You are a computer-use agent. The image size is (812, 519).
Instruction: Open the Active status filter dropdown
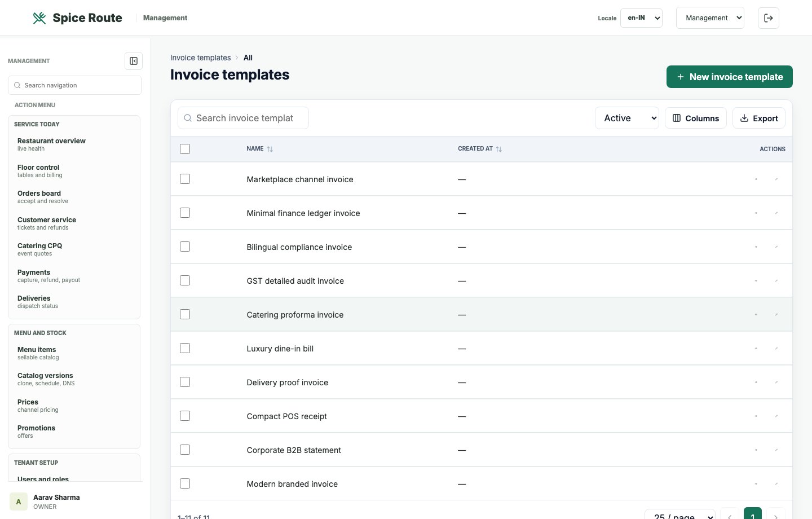[x=627, y=118]
